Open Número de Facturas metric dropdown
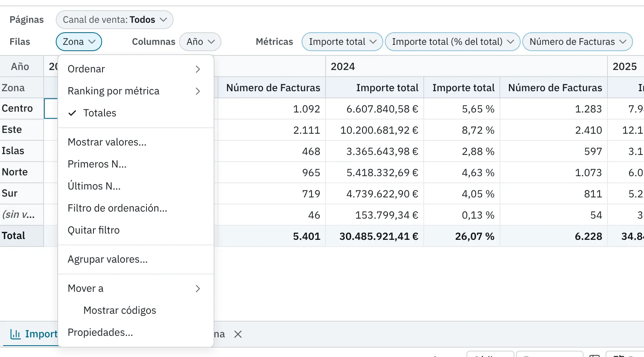 click(x=577, y=42)
